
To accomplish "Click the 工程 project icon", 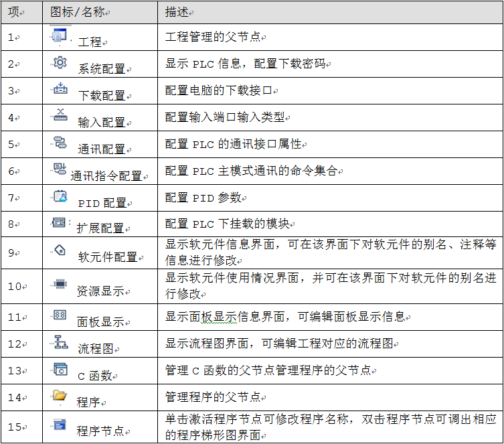I will tap(60, 35).
